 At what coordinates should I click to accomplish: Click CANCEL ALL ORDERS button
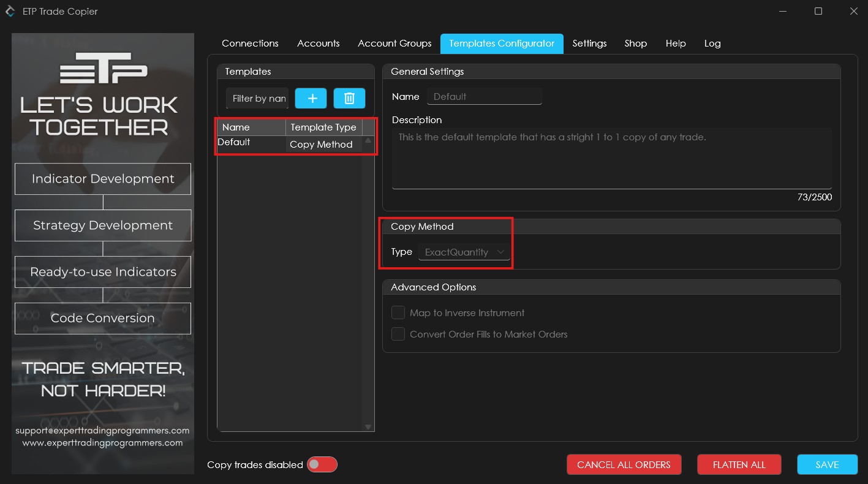pos(624,464)
